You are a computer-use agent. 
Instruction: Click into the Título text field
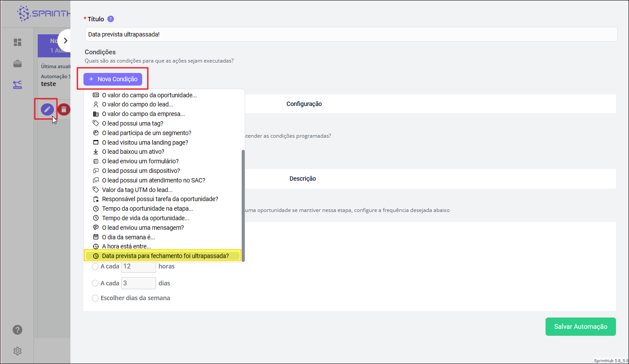pyautogui.click(x=351, y=34)
